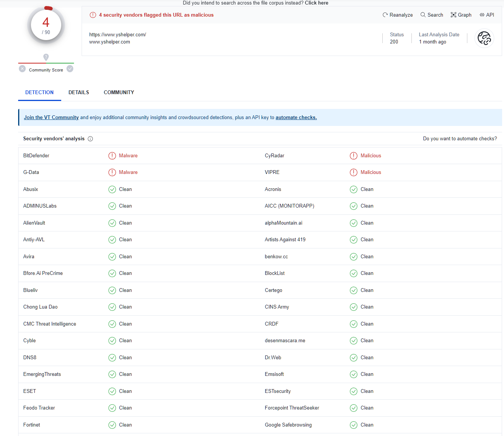Click the '1 month ago' analysis date

tap(433, 42)
